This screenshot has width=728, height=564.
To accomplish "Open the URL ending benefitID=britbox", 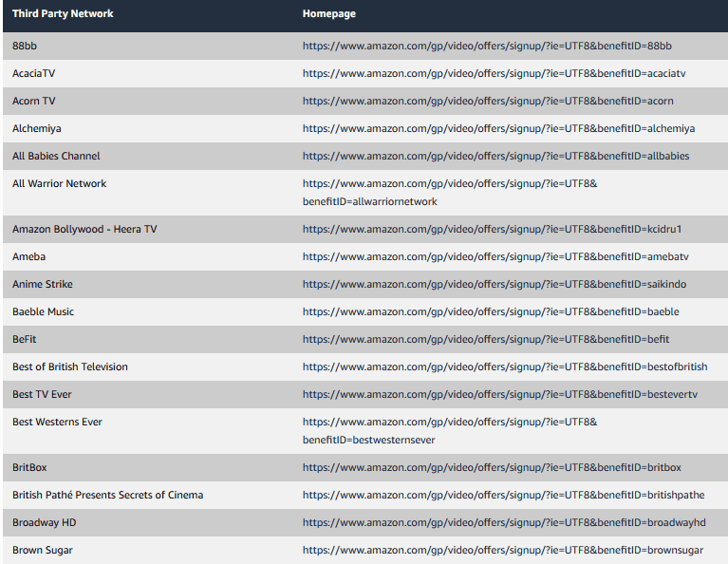I will pos(492,467).
